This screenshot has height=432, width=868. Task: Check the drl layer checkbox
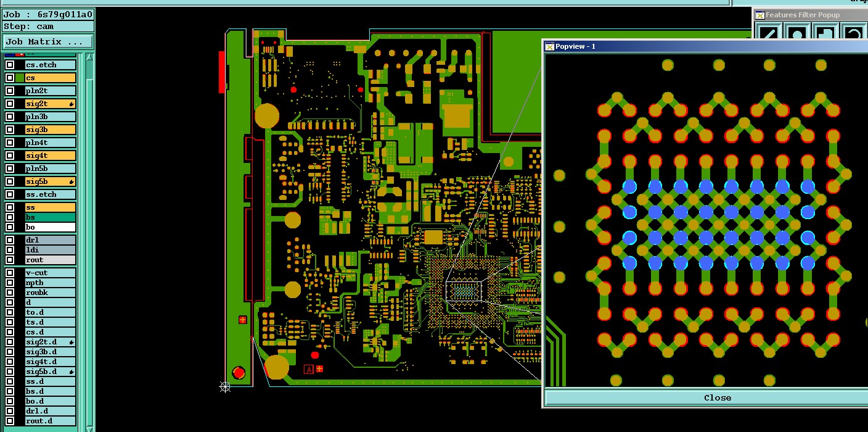click(10, 240)
